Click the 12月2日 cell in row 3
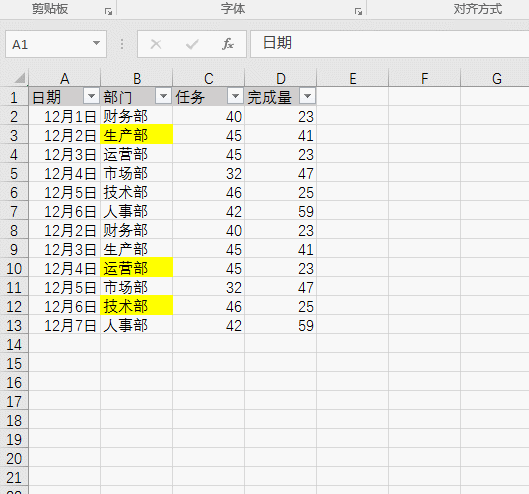This screenshot has width=529, height=494. pos(64,135)
